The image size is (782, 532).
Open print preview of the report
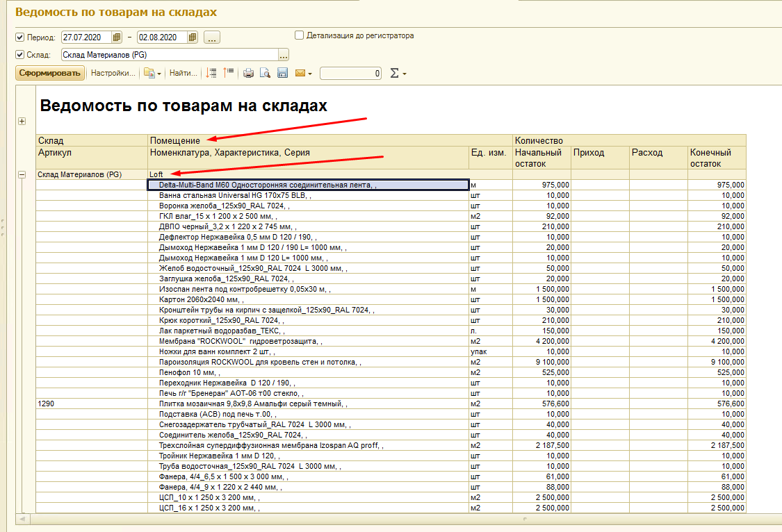tap(265, 74)
